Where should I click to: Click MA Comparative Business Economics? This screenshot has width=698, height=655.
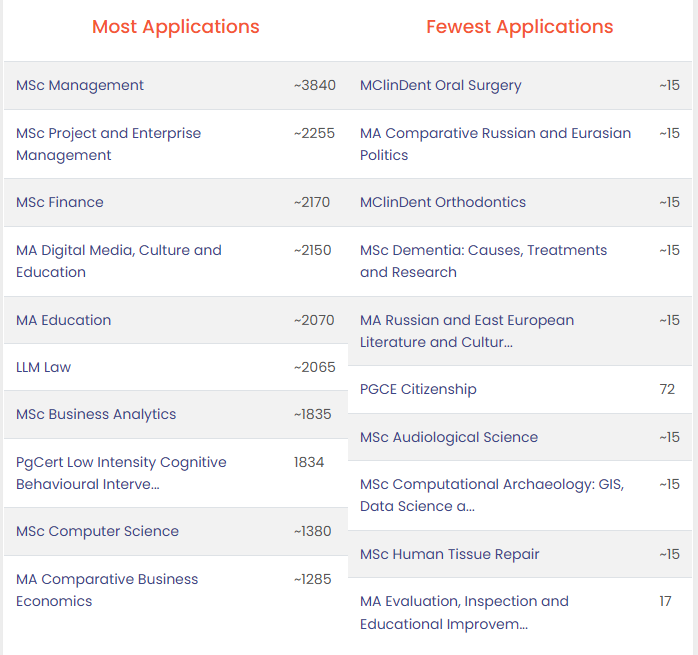point(107,590)
